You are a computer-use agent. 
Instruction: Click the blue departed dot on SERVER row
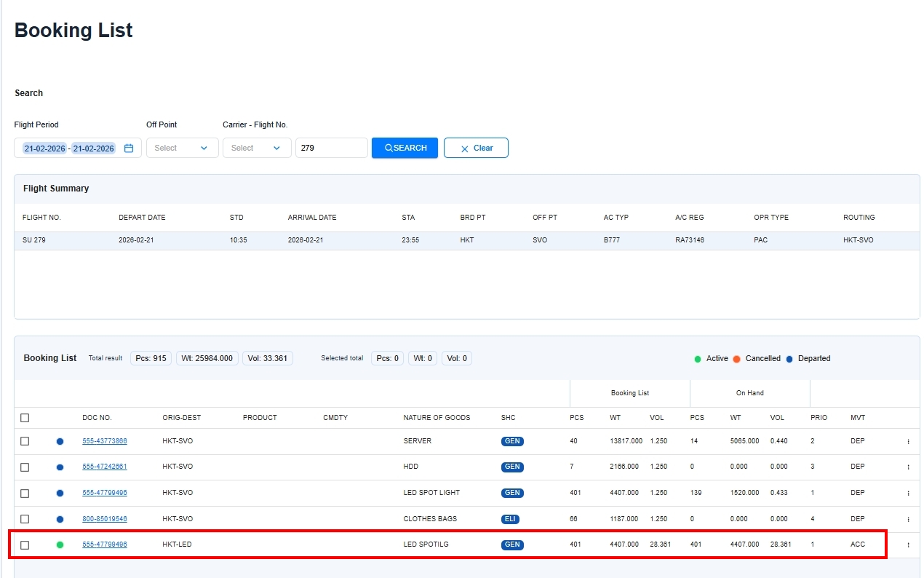(x=60, y=441)
